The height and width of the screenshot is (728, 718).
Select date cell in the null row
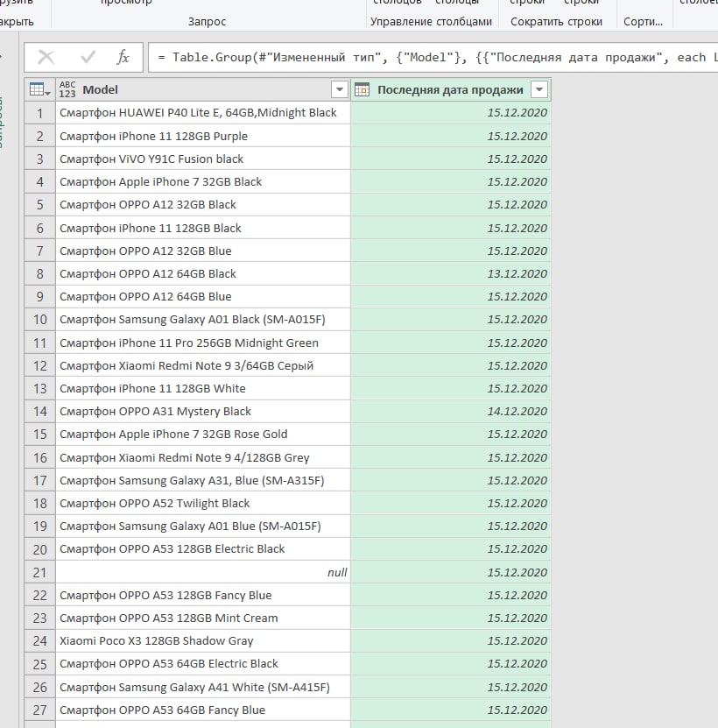click(450, 572)
